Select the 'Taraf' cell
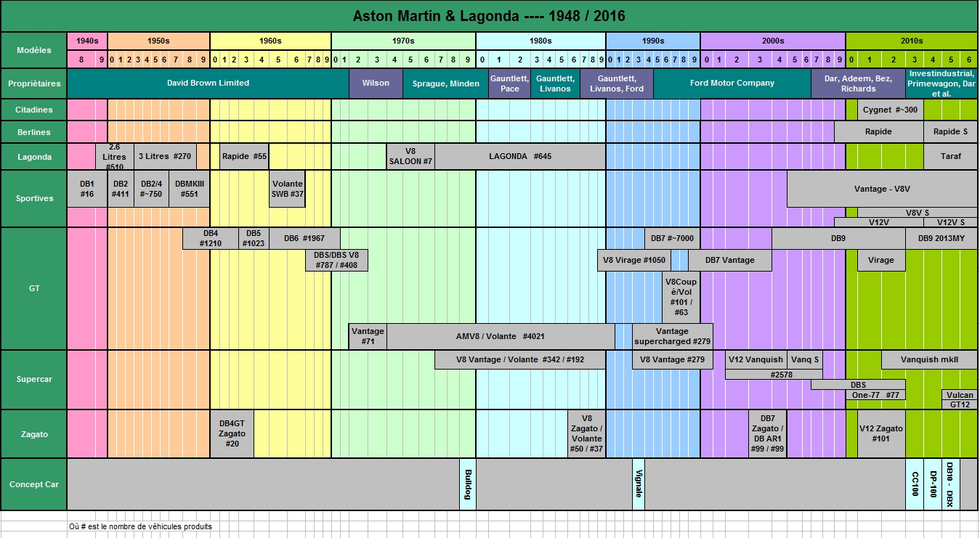The image size is (980, 538). point(950,157)
